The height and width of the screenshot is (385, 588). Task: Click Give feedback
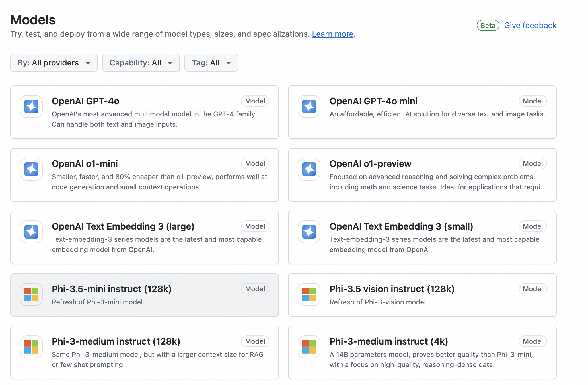(530, 25)
